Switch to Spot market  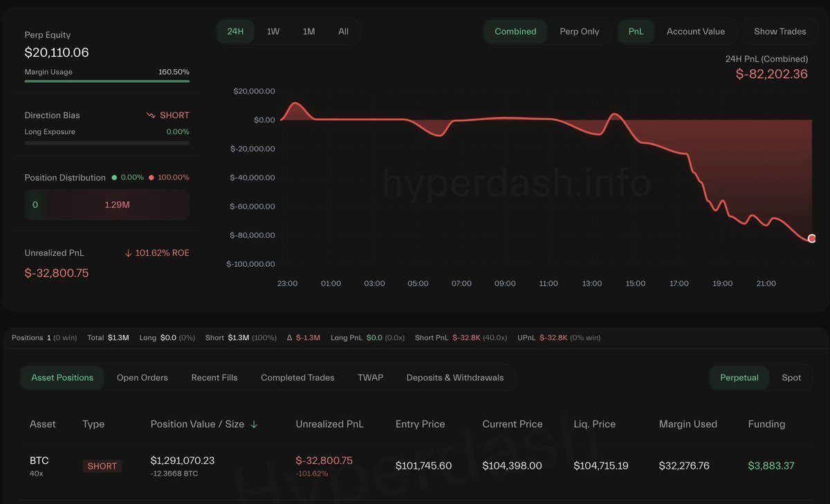tap(791, 377)
